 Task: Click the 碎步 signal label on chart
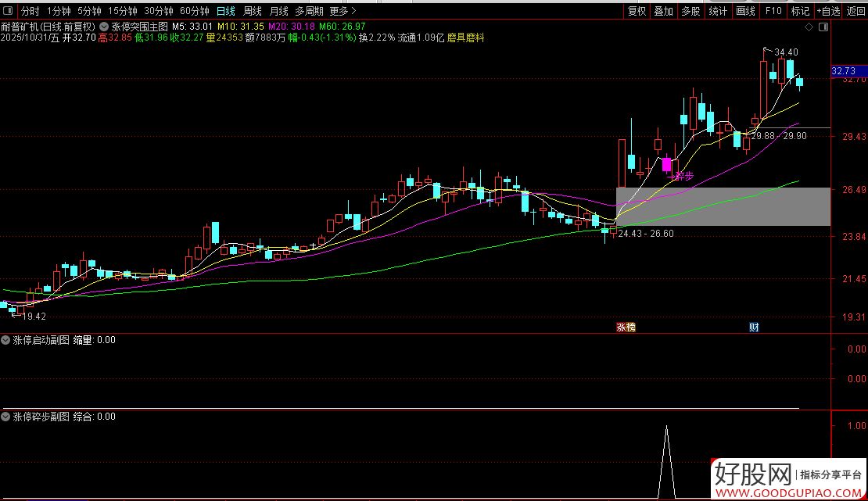click(684, 176)
